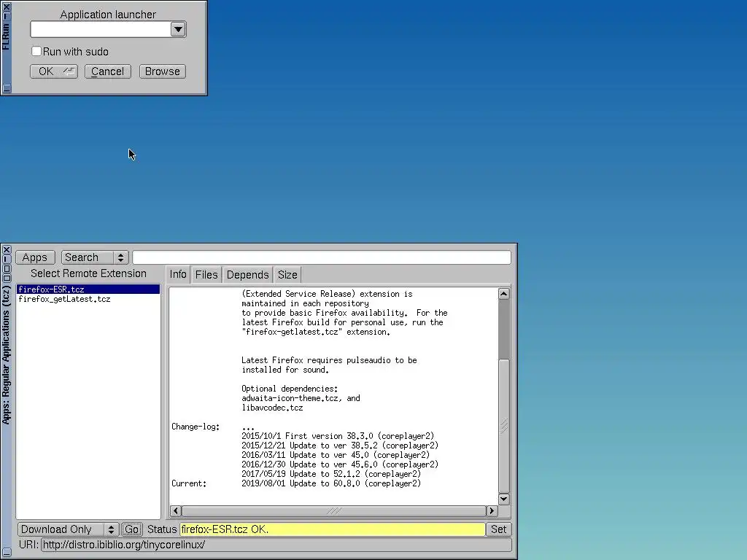Click the vertical scrollbar thumb in info pane
747x560 pixels.
click(503, 426)
